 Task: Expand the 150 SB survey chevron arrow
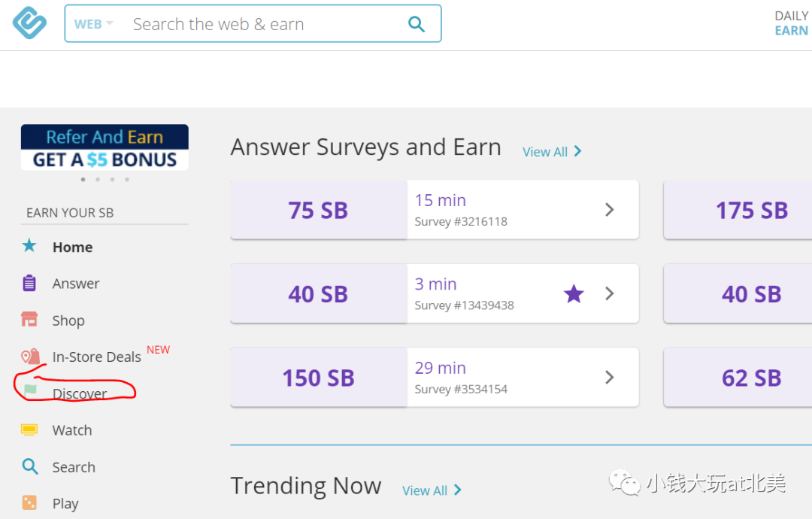coord(610,377)
